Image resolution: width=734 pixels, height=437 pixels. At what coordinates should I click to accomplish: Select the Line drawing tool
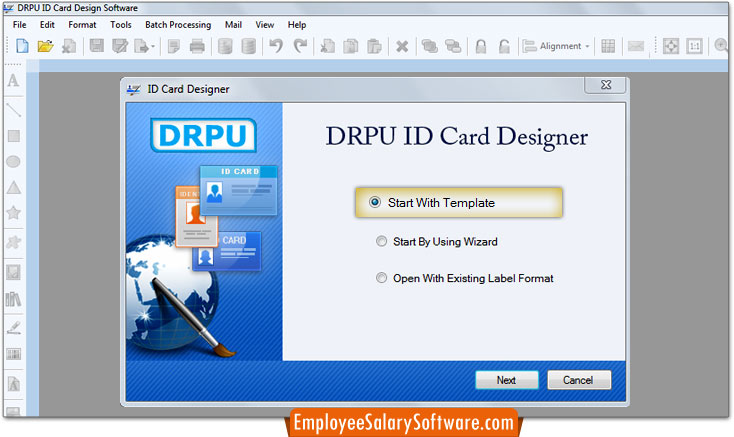pyautogui.click(x=14, y=110)
